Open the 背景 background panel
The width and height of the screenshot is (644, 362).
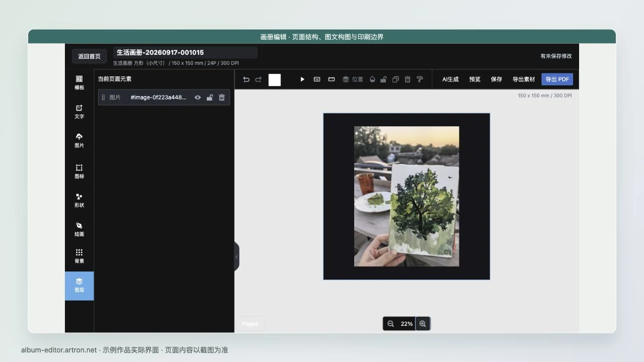(79, 256)
